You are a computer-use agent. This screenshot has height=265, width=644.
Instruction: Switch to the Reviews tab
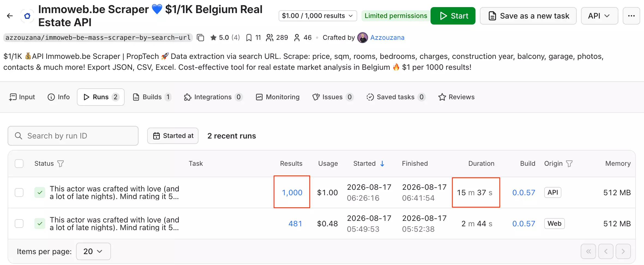coord(456,97)
